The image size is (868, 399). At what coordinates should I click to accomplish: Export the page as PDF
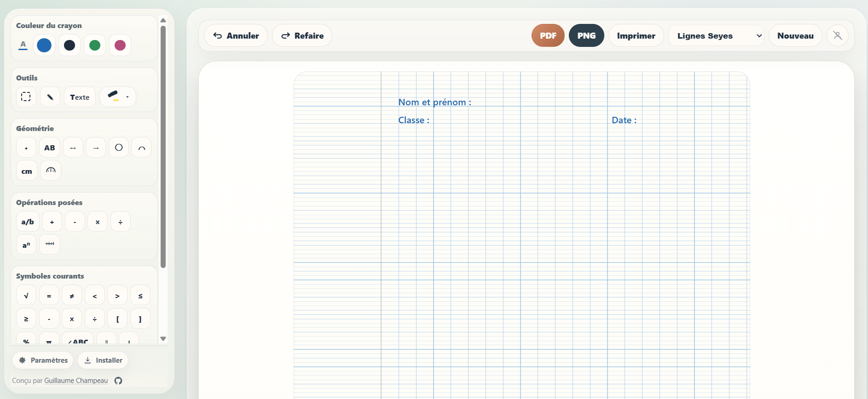548,35
